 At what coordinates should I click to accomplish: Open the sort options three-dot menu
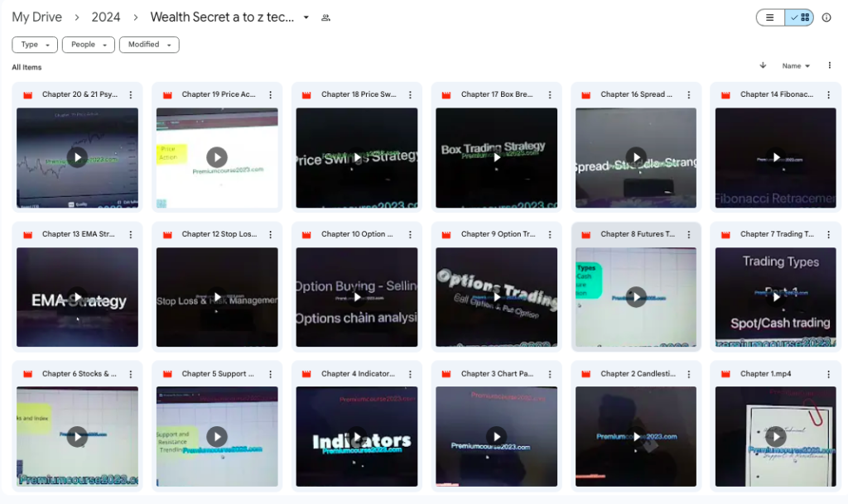pos(829,65)
